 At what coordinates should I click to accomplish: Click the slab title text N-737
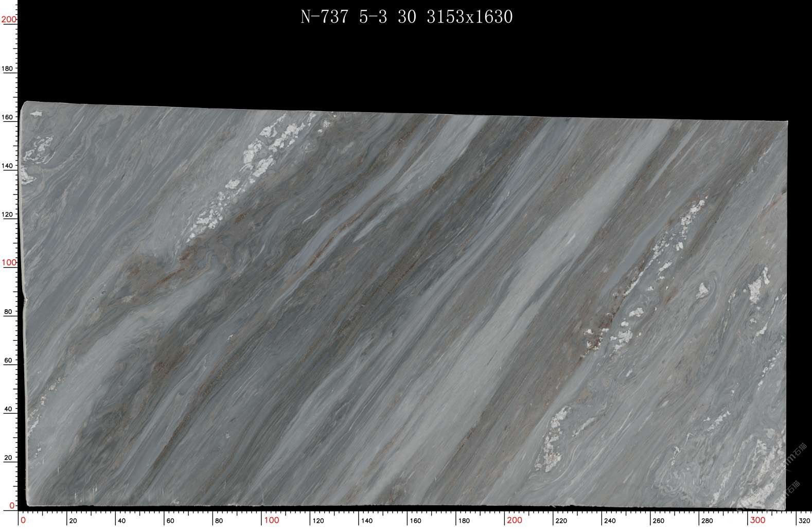(323, 17)
